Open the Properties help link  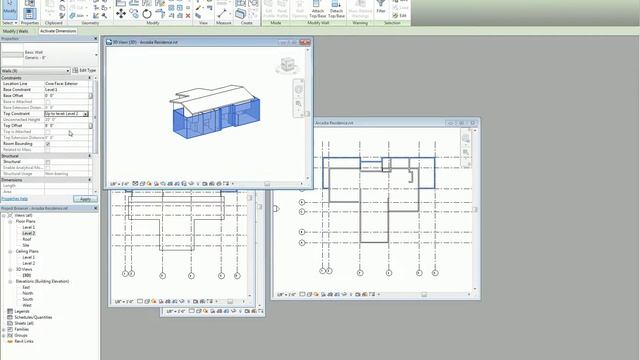pyautogui.click(x=15, y=199)
